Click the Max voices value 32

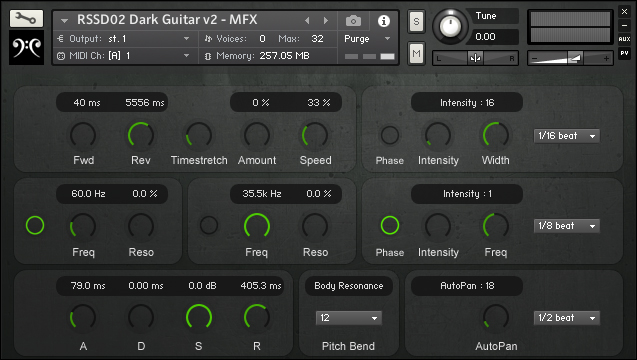(x=317, y=39)
